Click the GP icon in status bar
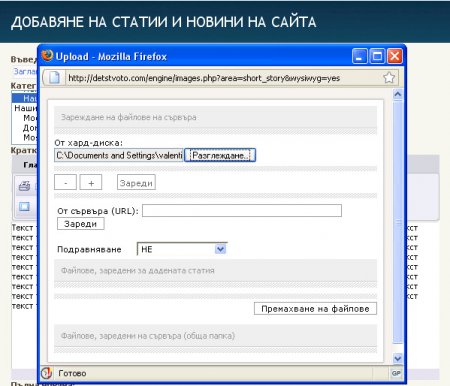 click(396, 373)
